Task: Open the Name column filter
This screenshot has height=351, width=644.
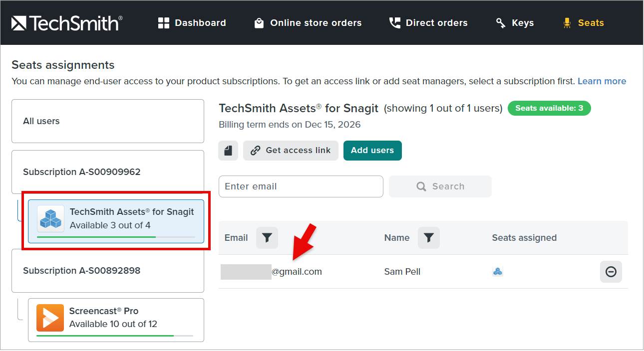Action: (429, 238)
